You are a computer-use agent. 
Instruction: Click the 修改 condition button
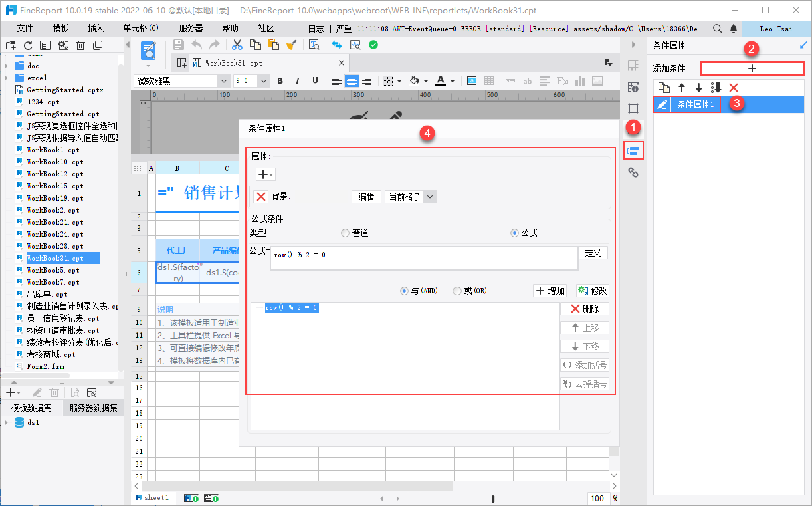(x=592, y=291)
